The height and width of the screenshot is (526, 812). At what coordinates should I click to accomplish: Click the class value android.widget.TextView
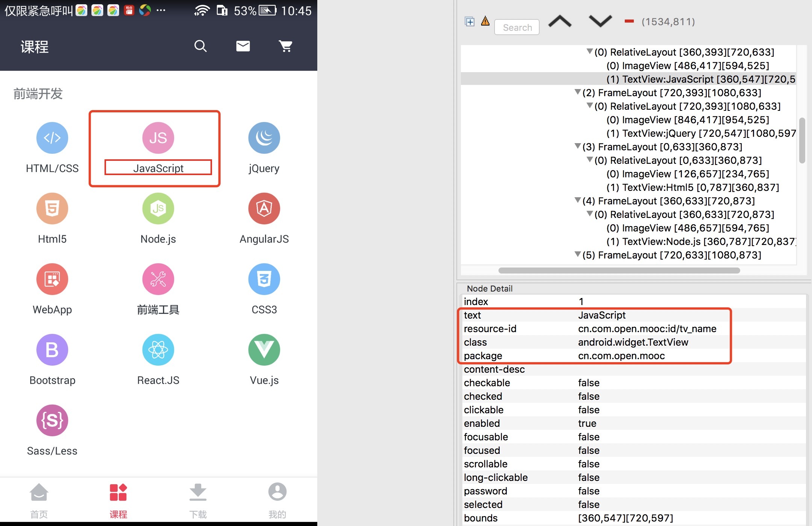633,342
